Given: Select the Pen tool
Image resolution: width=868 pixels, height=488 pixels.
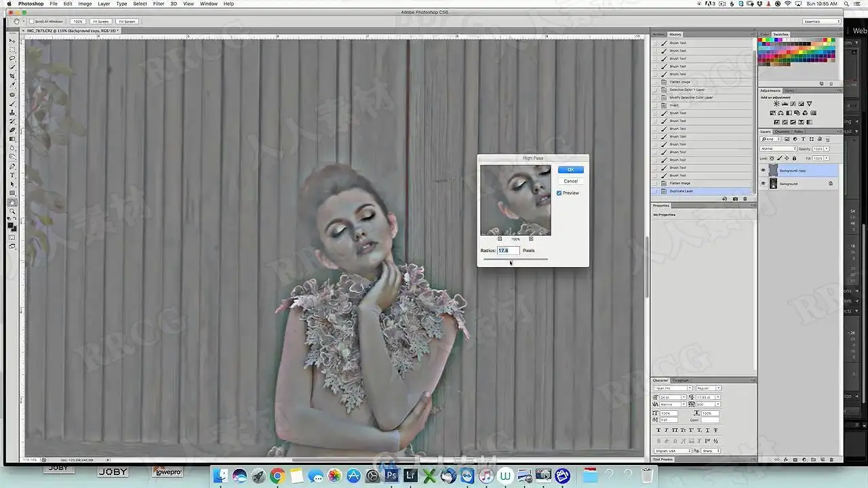Looking at the screenshot, I should [x=12, y=165].
